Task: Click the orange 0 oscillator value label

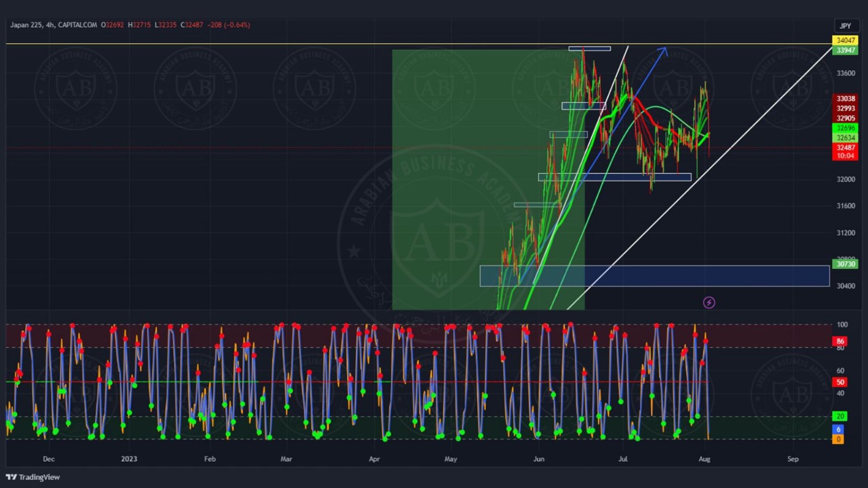Action: coord(838,439)
